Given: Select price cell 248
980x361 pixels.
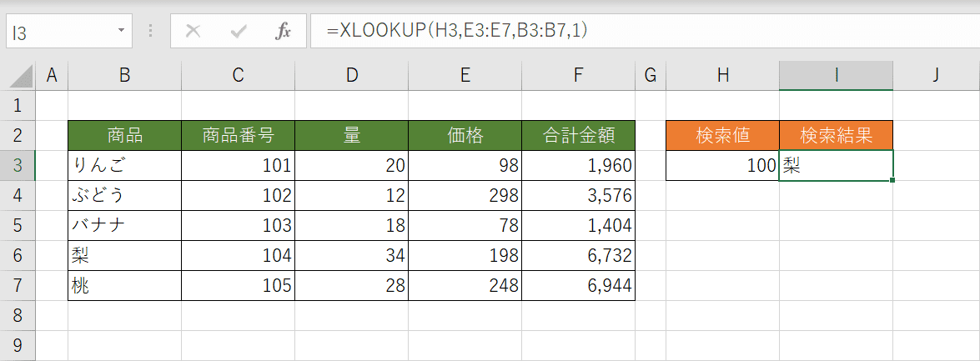Looking at the screenshot, I should click(x=465, y=286).
